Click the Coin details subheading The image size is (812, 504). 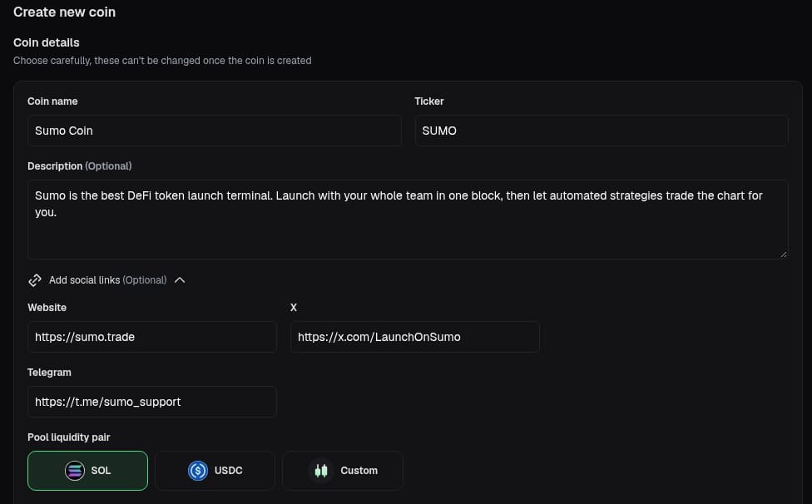pyautogui.click(x=46, y=42)
